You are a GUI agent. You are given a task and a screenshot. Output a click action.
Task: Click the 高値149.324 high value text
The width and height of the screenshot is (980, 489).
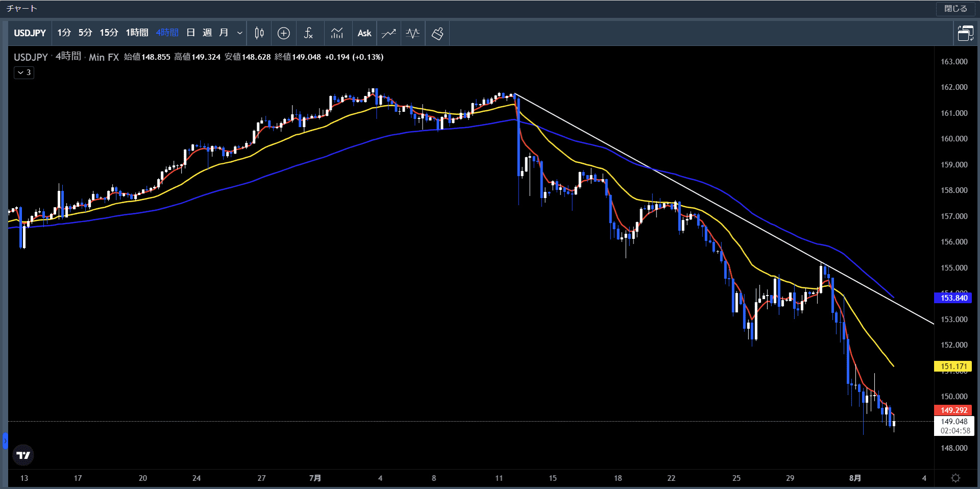tap(198, 57)
